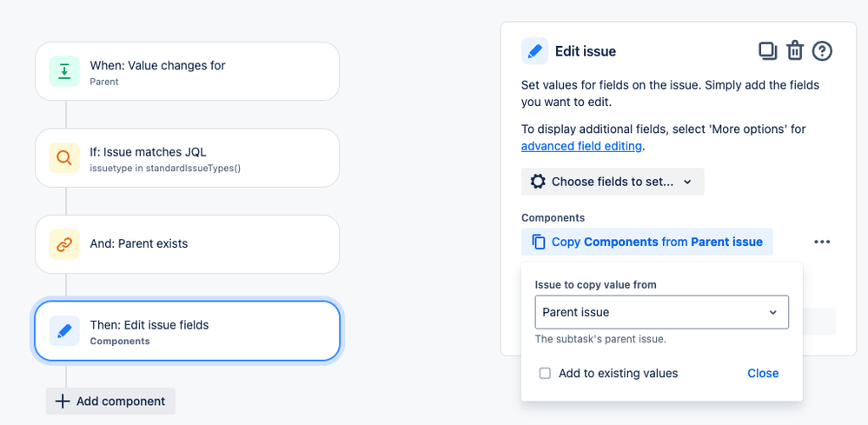Open three-dot menu for Components field
Image resolution: width=868 pixels, height=425 pixels.
click(x=822, y=242)
